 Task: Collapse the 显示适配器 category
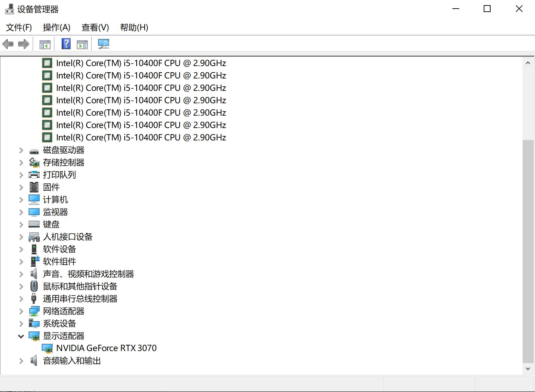21,336
